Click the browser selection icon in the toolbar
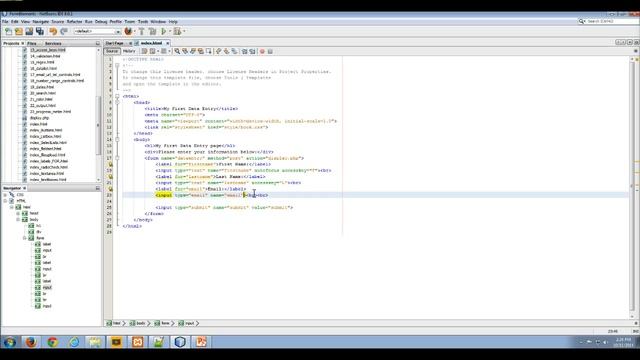 [128, 31]
